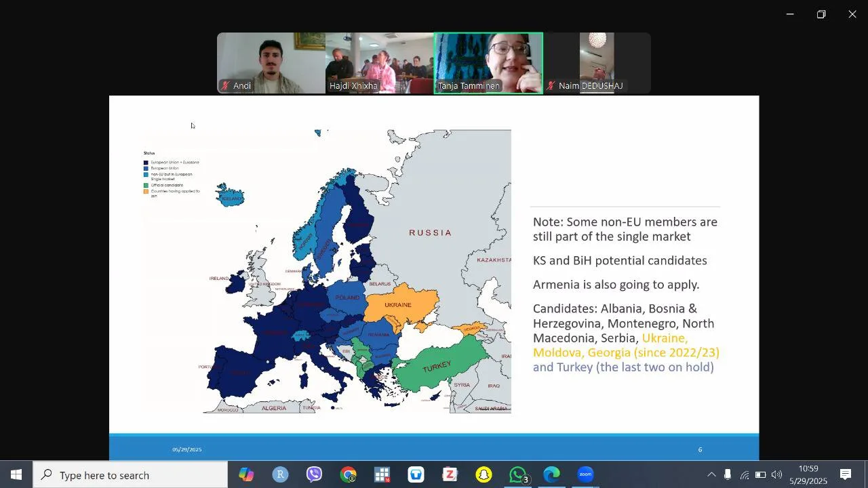Click Naim DEDUSHAJ's muted microphone icon
Viewport: 868px width, 488px height.
[x=551, y=86]
